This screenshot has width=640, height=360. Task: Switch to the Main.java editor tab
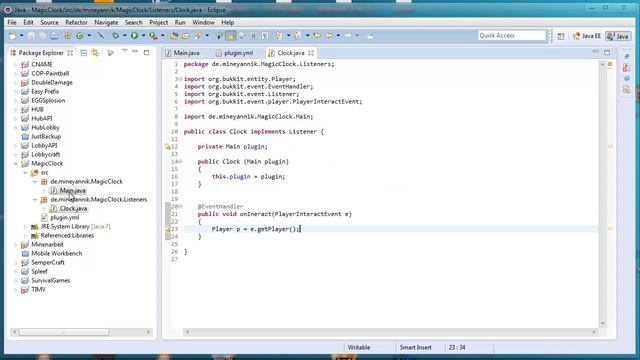point(182,53)
